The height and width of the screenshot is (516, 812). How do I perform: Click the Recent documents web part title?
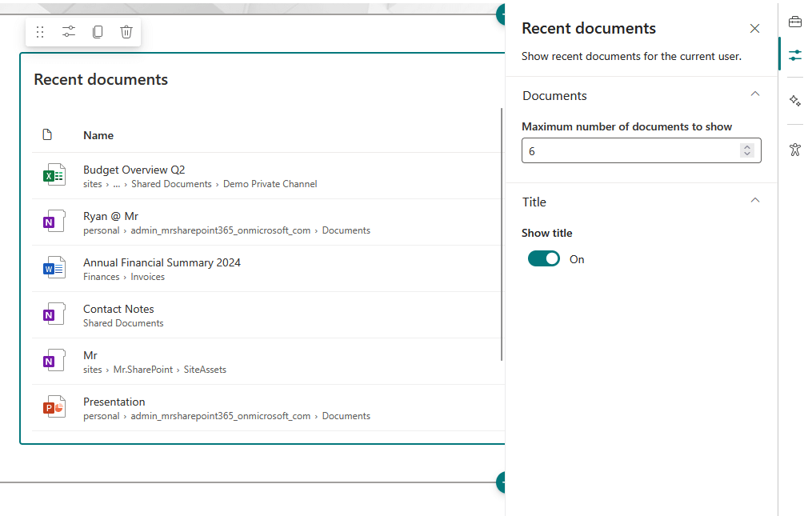(101, 79)
